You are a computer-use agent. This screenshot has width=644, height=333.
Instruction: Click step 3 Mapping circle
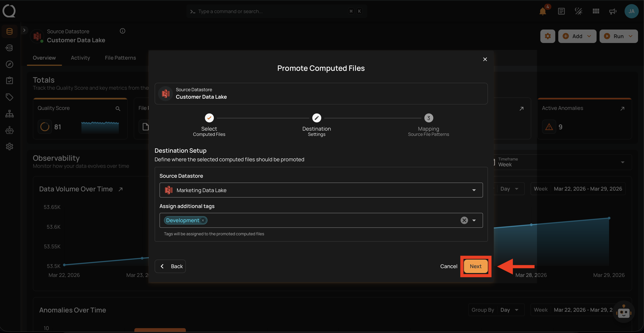point(428,118)
